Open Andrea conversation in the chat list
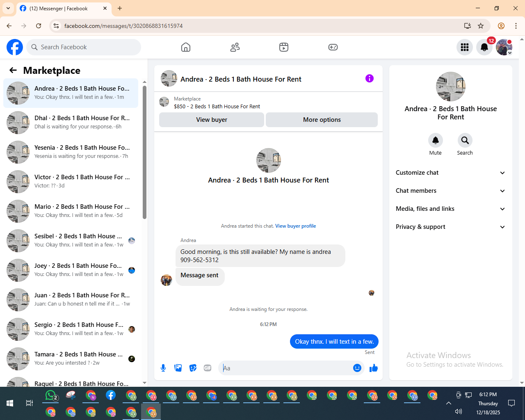Viewport: 525px width, 420px height. click(71, 93)
